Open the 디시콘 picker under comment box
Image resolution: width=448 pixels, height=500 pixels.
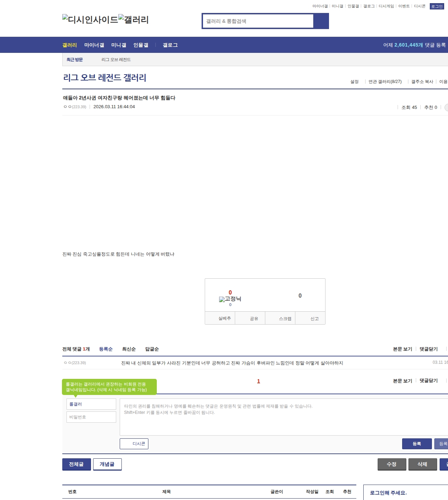(x=134, y=444)
